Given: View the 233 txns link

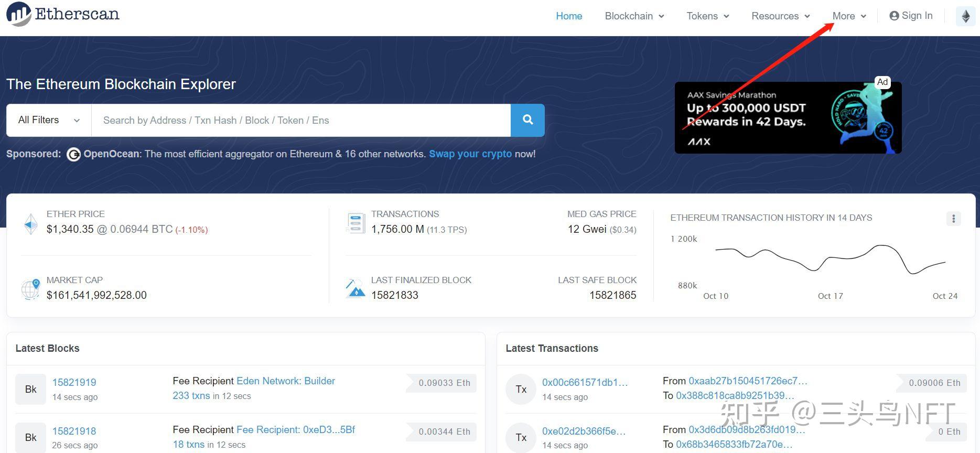Looking at the screenshot, I should pyautogui.click(x=191, y=396).
